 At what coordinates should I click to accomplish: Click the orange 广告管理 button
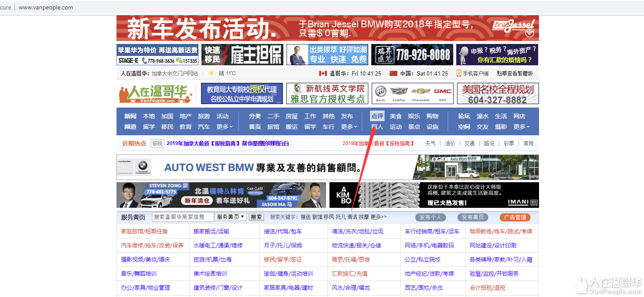coord(515,217)
